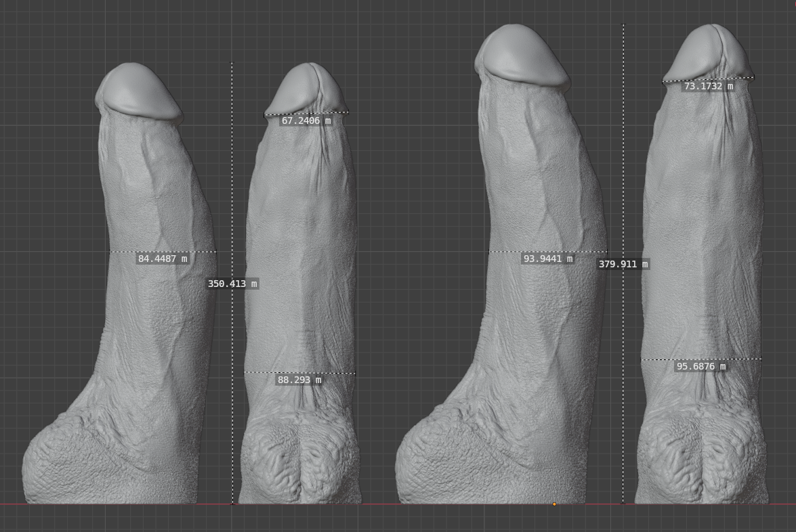
Task: Click the red X axis line
Action: [398, 504]
